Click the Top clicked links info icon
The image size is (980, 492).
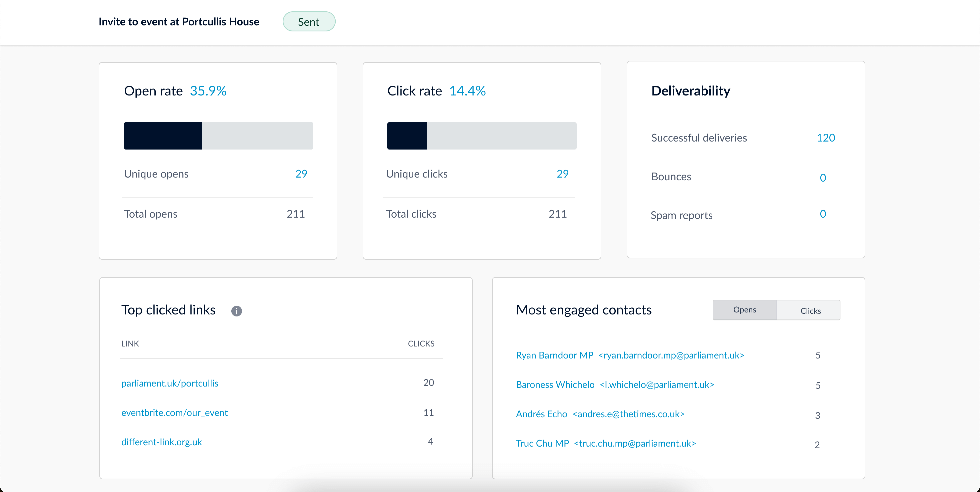pos(236,311)
